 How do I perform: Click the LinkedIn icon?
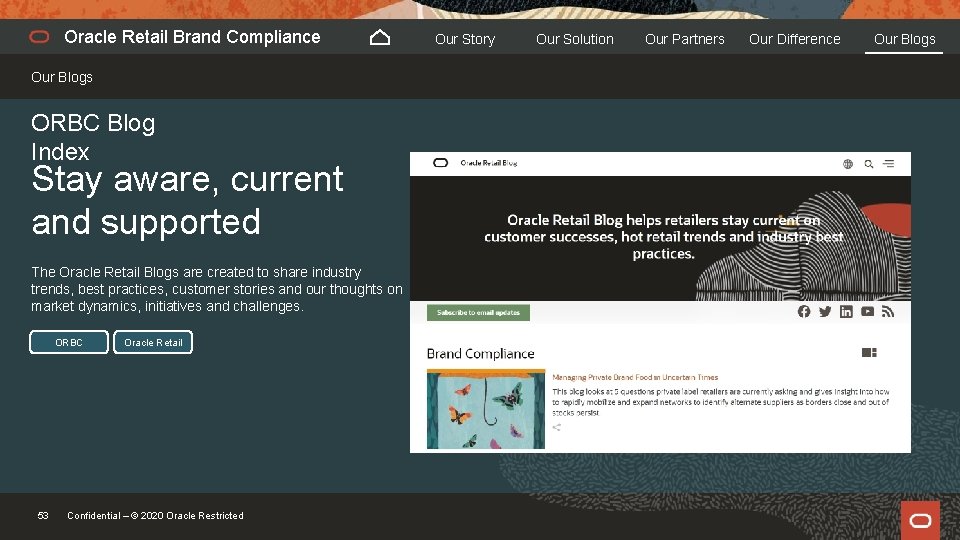[x=846, y=312]
